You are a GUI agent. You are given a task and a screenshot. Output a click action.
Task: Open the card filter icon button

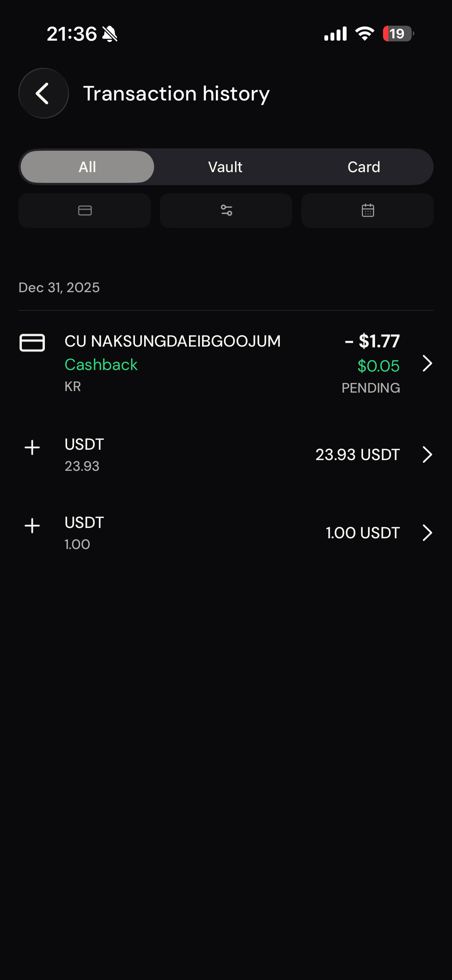(85, 210)
